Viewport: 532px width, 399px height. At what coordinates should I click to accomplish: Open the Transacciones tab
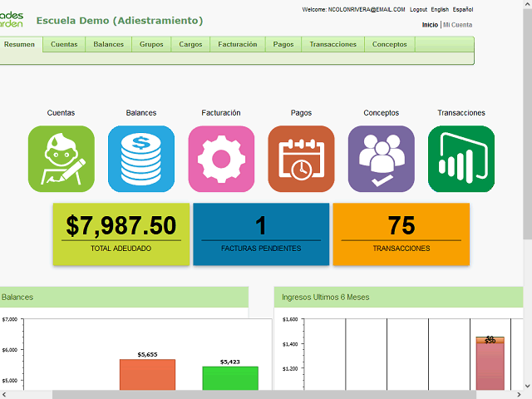(332, 45)
